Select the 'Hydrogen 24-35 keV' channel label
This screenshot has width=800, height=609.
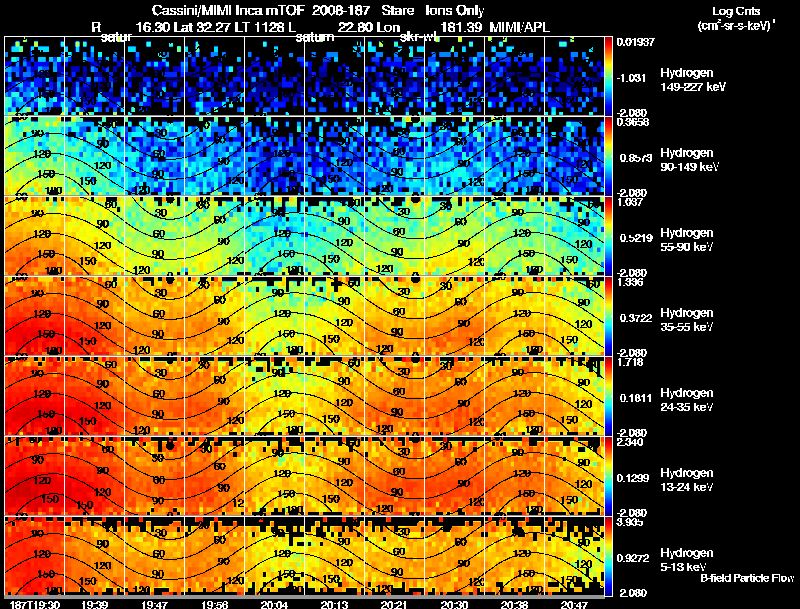(687, 400)
